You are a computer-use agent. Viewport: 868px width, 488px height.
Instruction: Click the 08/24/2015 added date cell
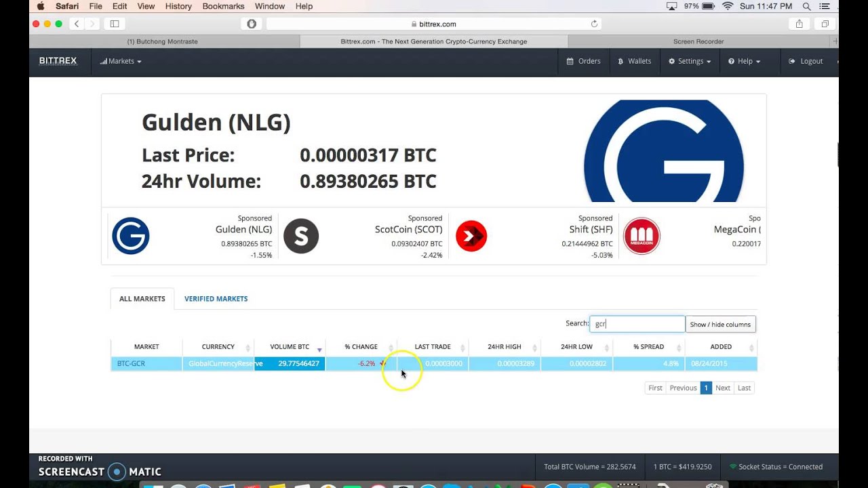click(721, 364)
